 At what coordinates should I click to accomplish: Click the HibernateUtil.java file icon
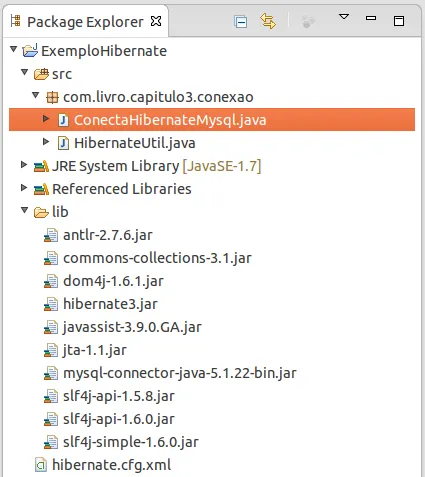63,143
